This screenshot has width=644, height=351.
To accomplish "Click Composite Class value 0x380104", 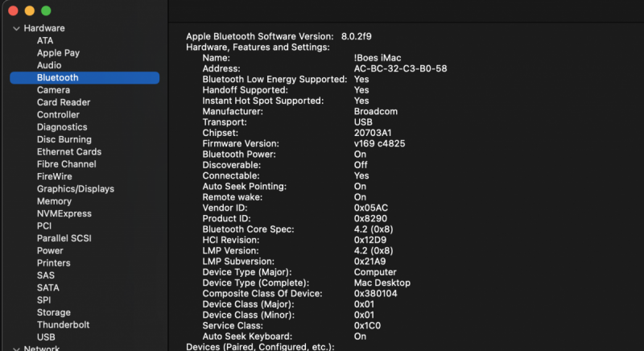I will click(375, 294).
